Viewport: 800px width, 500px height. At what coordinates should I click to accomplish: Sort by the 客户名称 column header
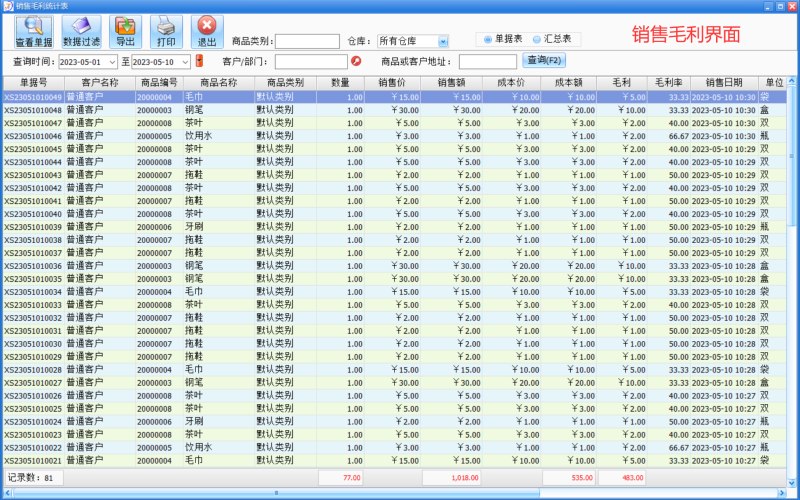click(x=100, y=83)
